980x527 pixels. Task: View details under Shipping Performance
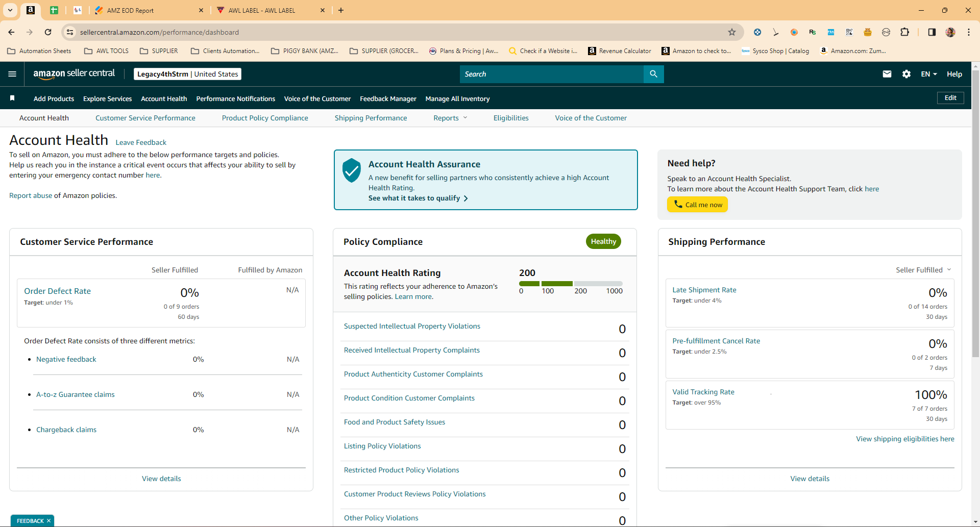click(x=810, y=479)
